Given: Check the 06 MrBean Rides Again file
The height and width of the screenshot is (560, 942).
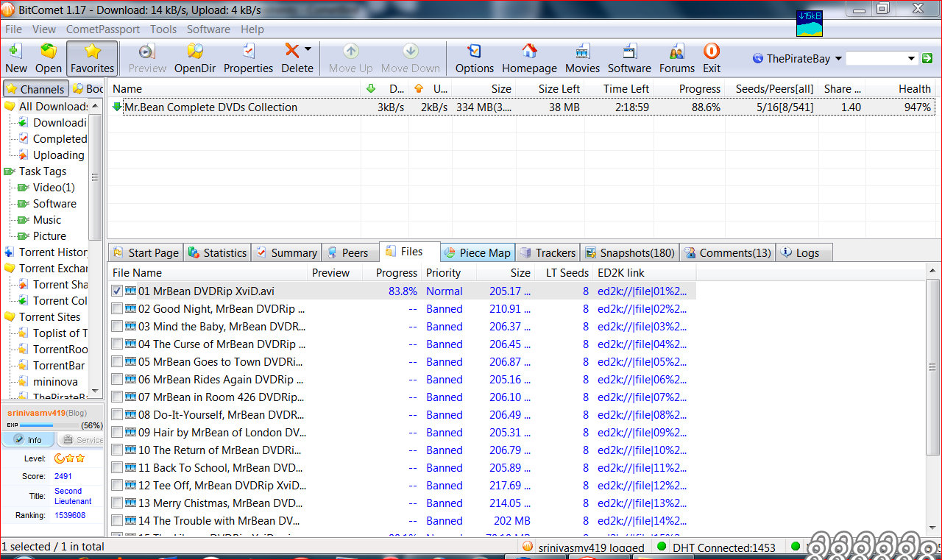Looking at the screenshot, I should click(117, 380).
